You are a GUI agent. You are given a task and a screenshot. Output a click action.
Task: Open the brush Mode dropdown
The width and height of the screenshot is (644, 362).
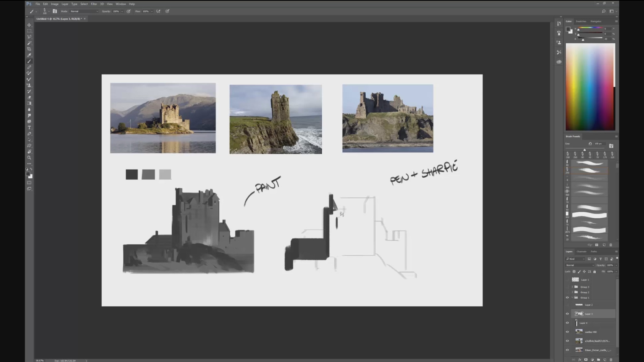[84, 11]
